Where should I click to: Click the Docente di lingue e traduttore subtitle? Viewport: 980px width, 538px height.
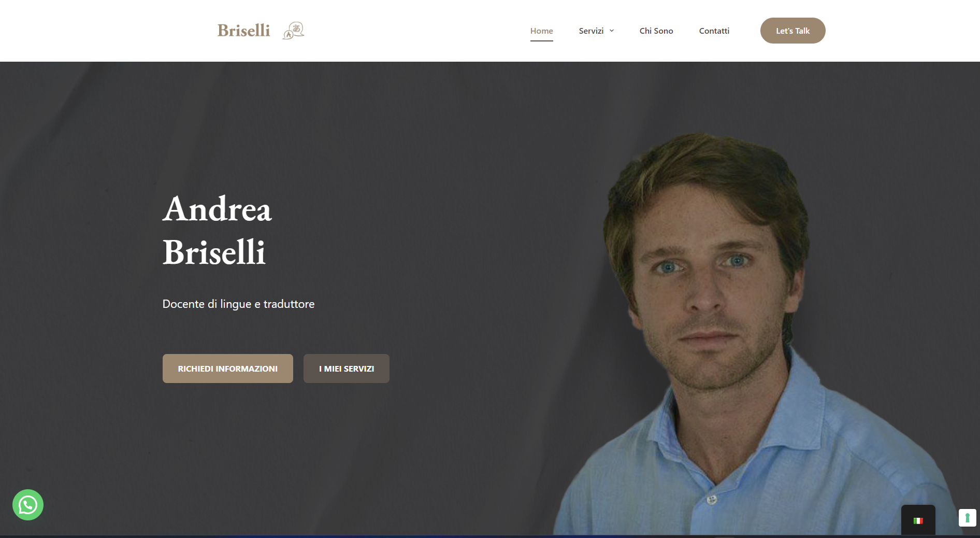[238, 304]
